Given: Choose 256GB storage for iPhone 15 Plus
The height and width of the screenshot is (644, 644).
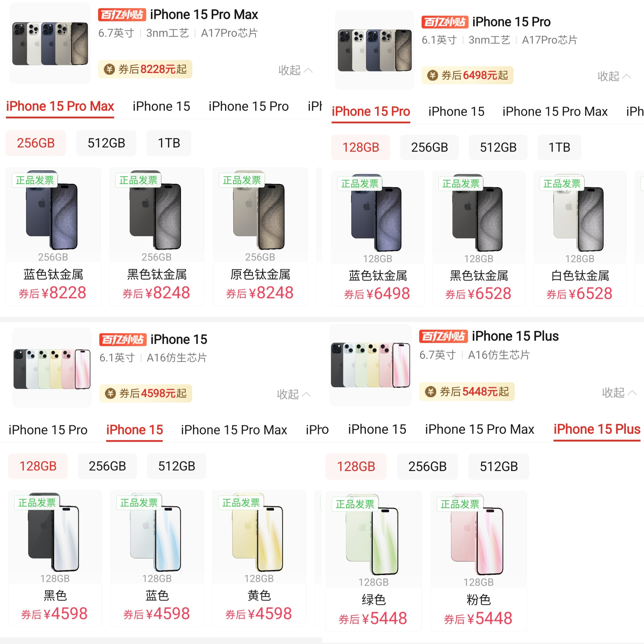Looking at the screenshot, I should (x=427, y=466).
